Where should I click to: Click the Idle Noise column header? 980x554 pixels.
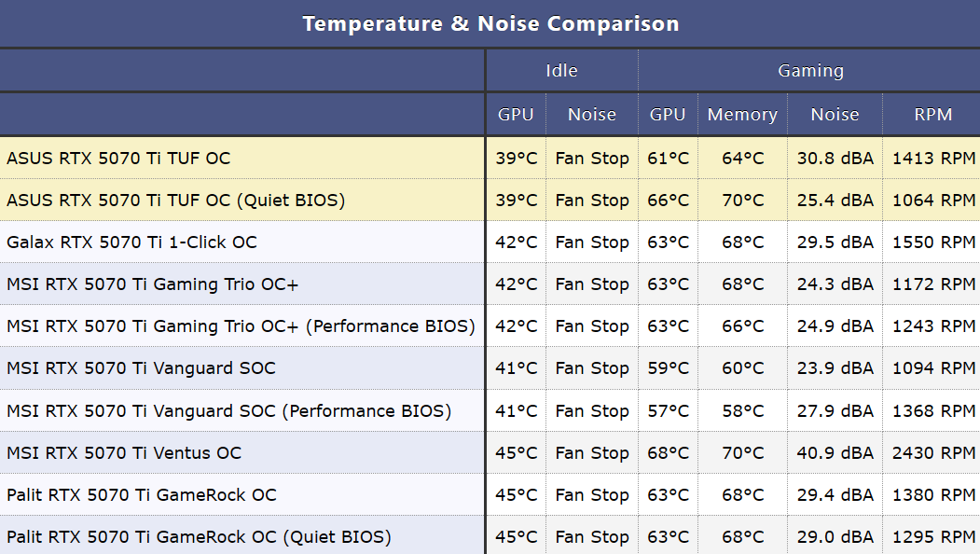point(592,115)
